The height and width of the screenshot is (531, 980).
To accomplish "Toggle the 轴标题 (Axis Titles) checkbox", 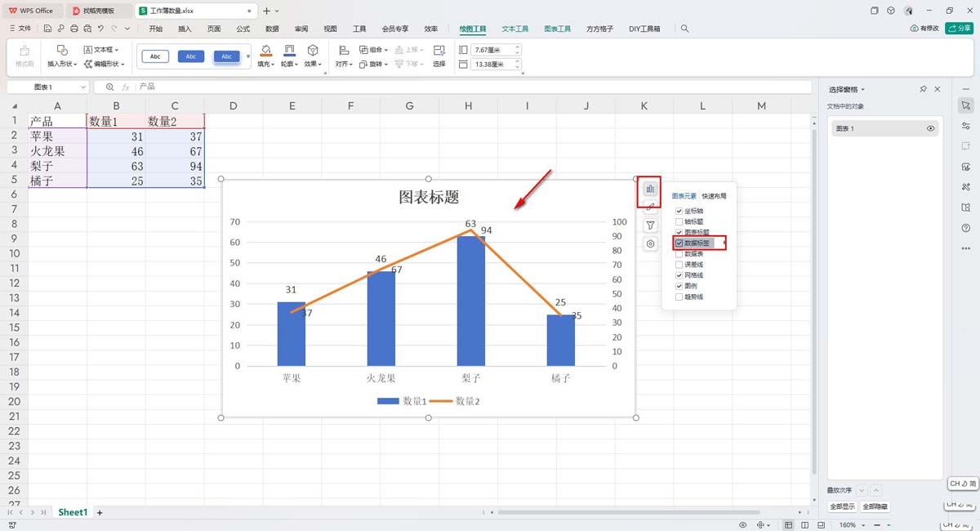I will [679, 221].
